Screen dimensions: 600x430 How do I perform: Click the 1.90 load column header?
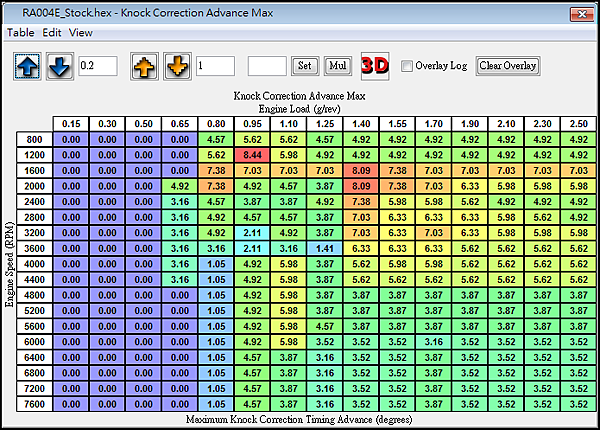tap(470, 124)
